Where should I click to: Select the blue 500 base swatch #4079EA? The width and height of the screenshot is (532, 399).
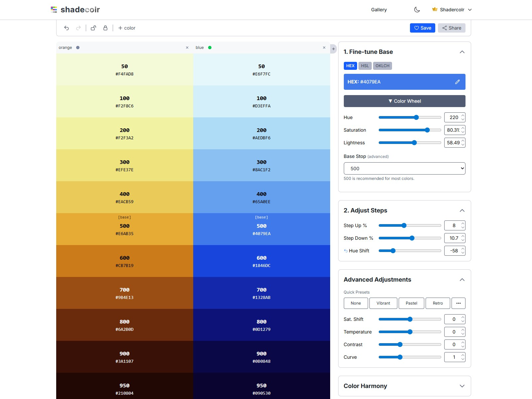coord(262,229)
